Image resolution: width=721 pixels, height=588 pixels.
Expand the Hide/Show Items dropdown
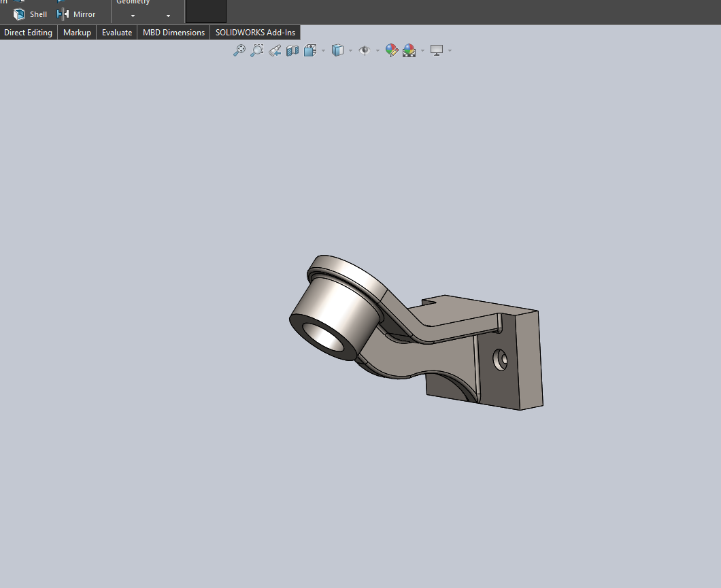tap(378, 50)
